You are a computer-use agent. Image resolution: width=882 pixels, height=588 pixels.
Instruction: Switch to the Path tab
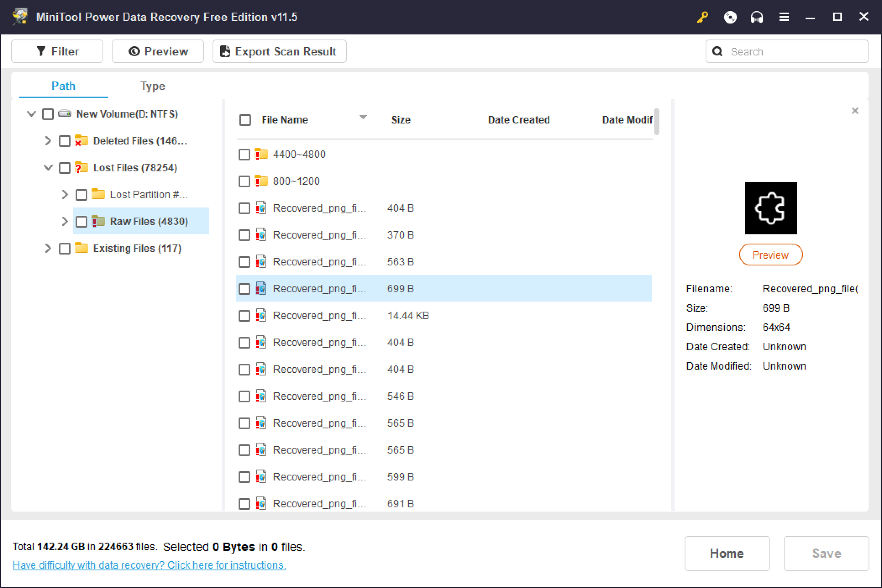click(63, 86)
